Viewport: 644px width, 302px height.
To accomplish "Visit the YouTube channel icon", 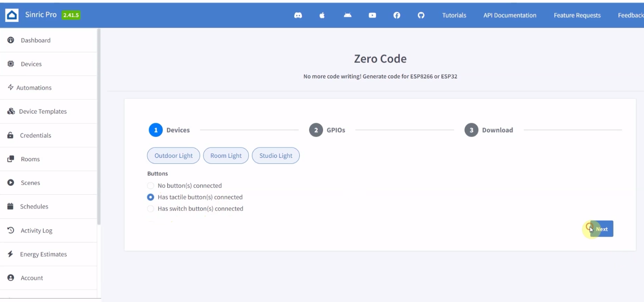I will (x=372, y=15).
